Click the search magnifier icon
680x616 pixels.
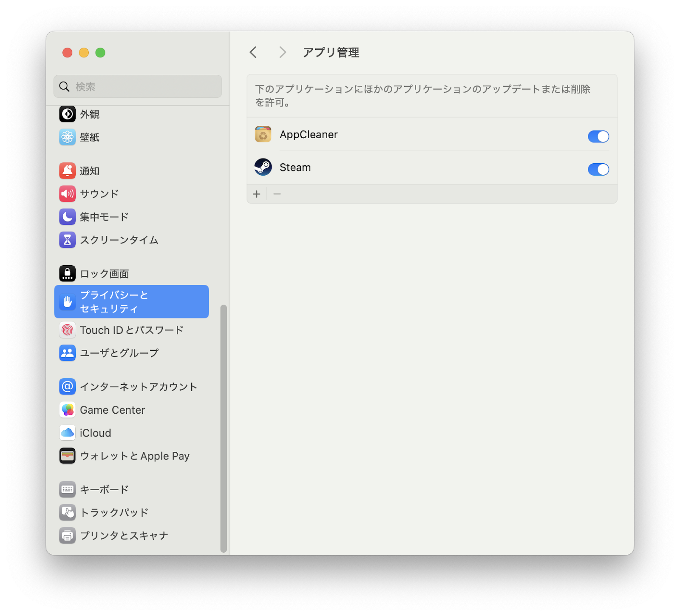tap(64, 87)
